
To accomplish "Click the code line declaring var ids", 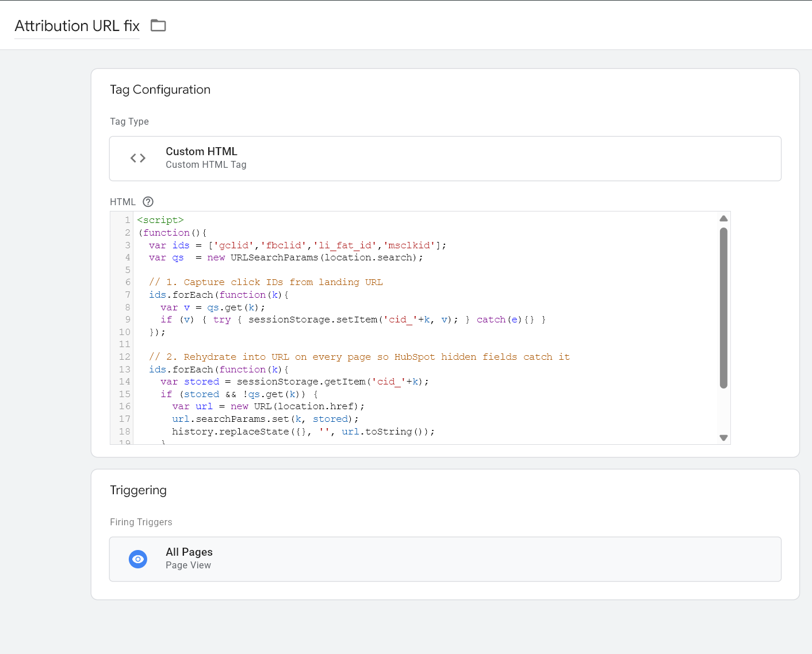I will click(297, 245).
